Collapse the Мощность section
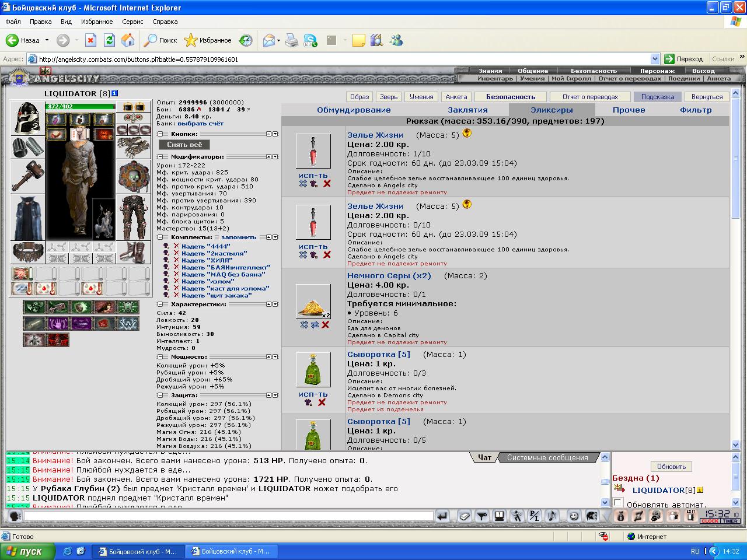Viewport: 747px width, 560px height. pyautogui.click(x=160, y=357)
